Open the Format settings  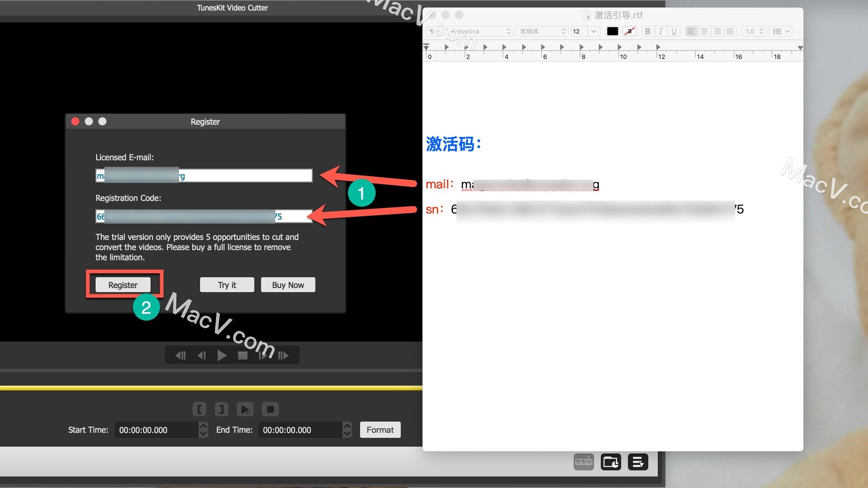[380, 430]
